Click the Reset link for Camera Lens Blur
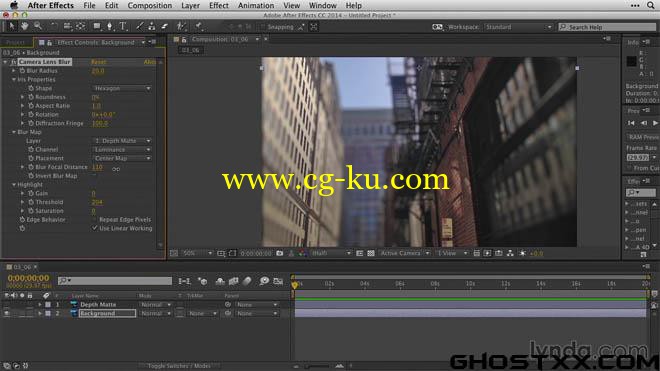This screenshot has height=371, width=660. pos(98,62)
